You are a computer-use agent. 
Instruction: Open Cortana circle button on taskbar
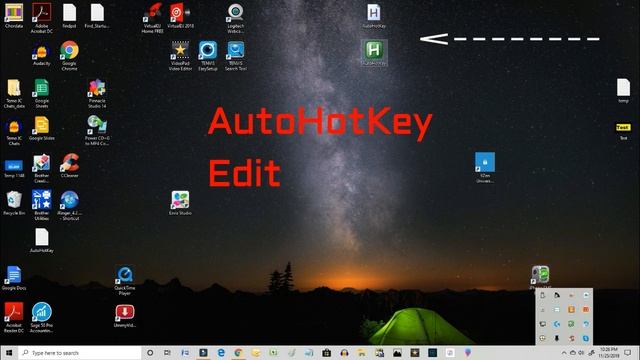click(x=150, y=353)
